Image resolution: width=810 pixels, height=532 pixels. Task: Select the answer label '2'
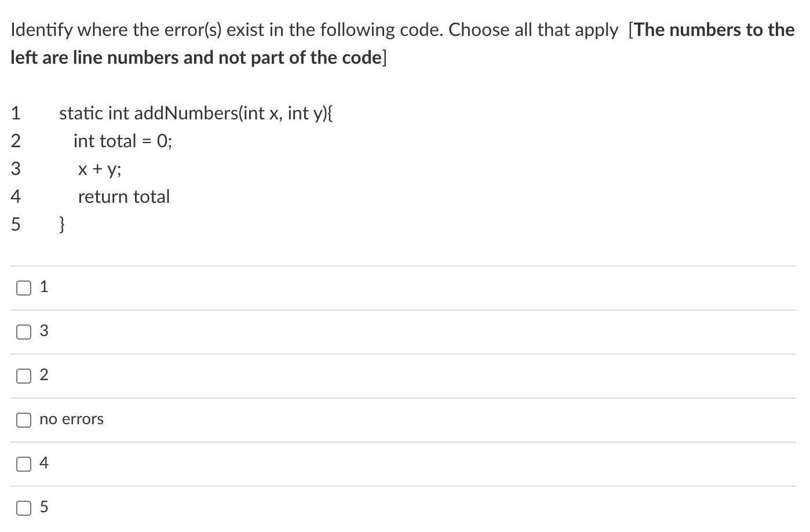[43, 376]
